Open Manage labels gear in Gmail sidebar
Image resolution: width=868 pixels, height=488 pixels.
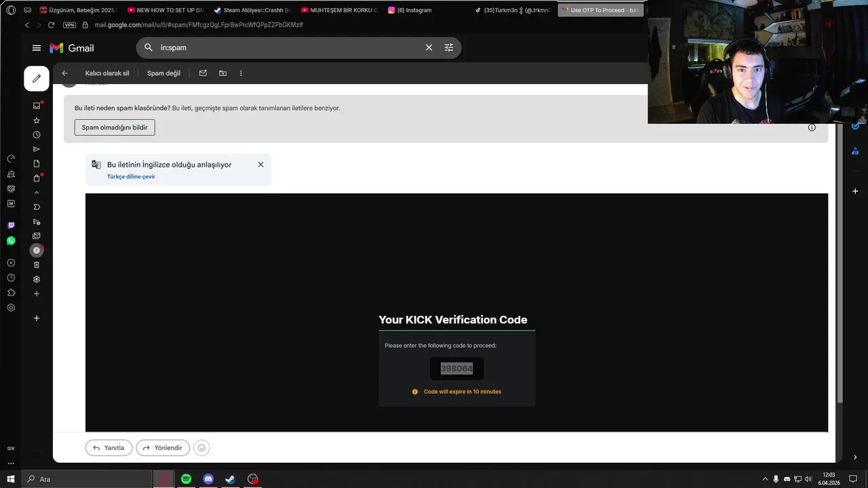point(37,279)
